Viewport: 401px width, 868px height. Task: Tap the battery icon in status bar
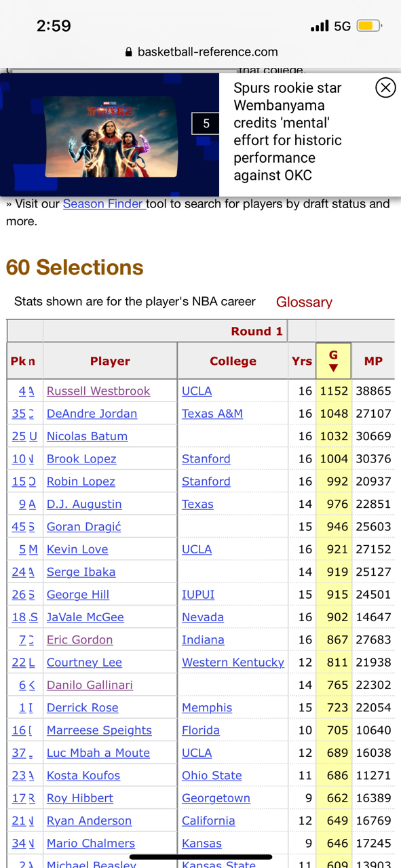point(370,26)
